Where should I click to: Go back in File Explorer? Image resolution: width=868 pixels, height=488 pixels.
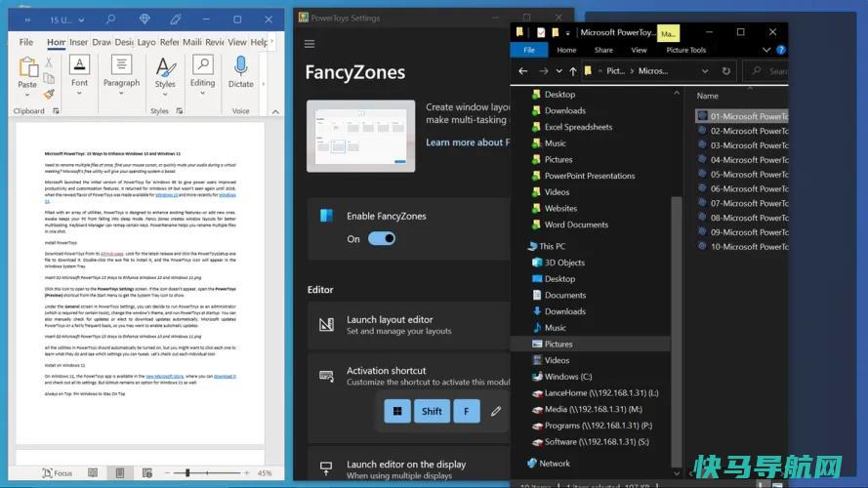point(523,71)
